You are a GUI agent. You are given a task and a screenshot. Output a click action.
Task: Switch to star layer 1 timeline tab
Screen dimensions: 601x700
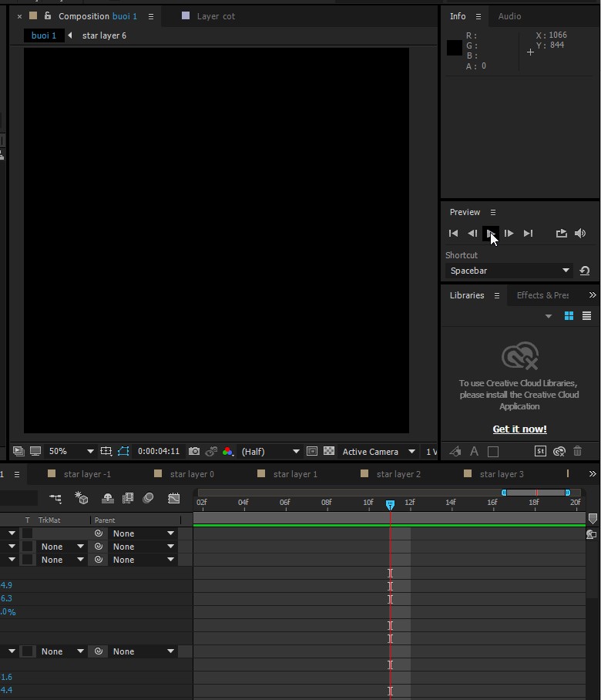[x=295, y=474]
